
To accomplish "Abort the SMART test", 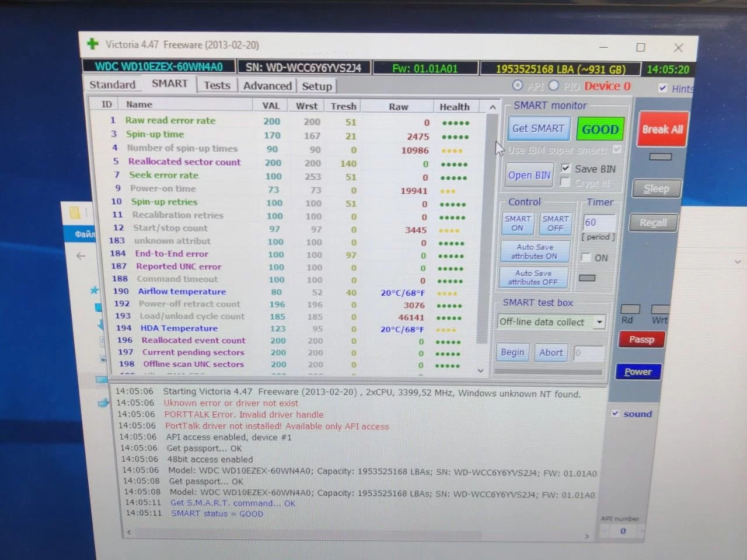I will [x=551, y=352].
